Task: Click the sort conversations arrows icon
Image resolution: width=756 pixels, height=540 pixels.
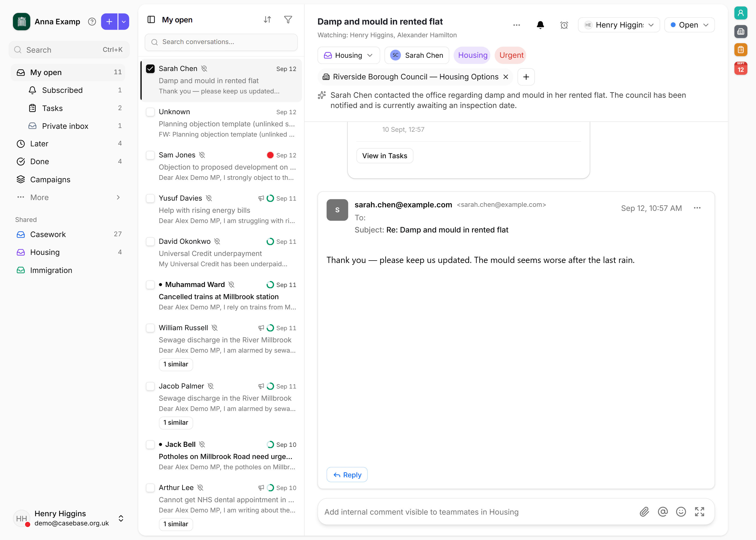Action: tap(267, 20)
